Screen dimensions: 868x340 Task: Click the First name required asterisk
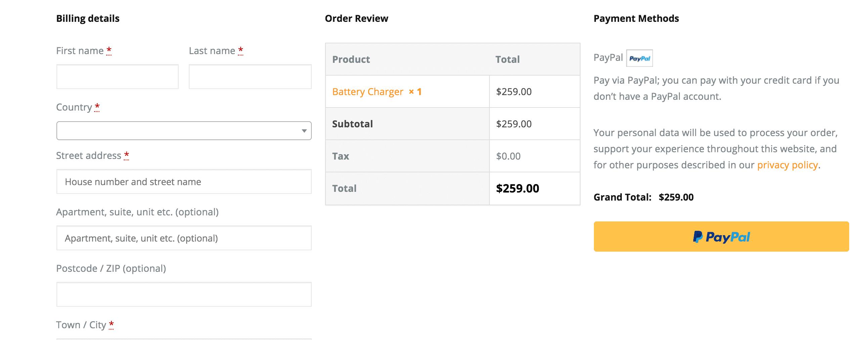(109, 50)
